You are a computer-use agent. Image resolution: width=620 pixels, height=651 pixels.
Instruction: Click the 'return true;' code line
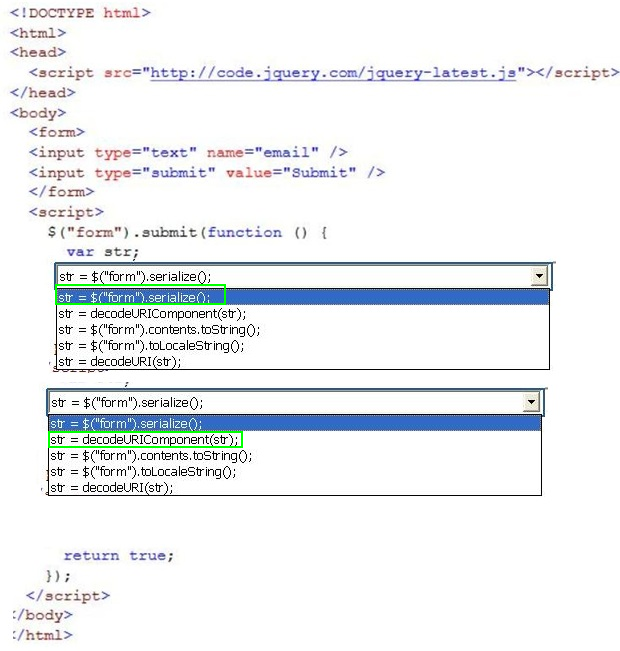coord(118,556)
